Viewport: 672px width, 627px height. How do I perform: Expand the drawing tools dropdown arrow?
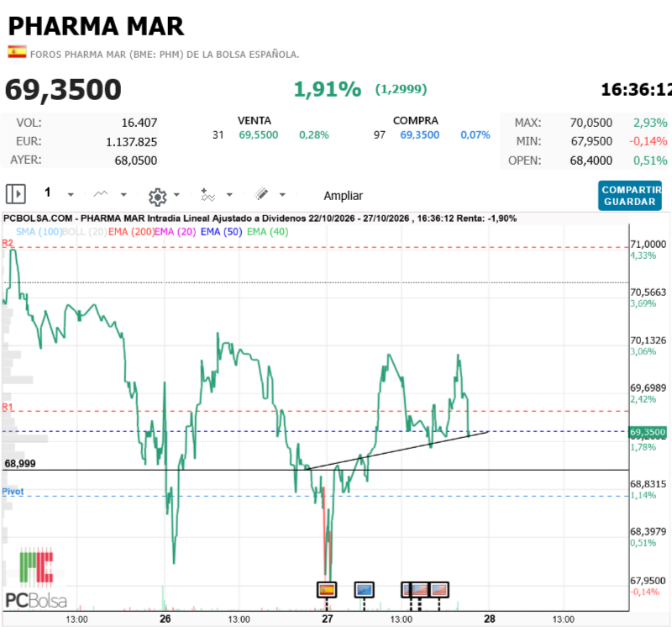click(x=282, y=195)
